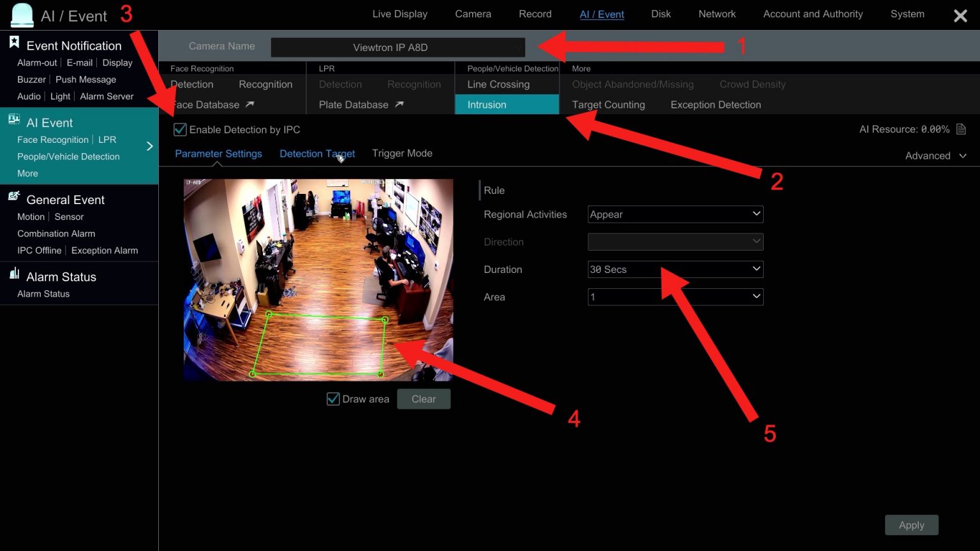Image resolution: width=980 pixels, height=551 pixels.
Task: Open Plate Database external link icon
Action: click(399, 105)
